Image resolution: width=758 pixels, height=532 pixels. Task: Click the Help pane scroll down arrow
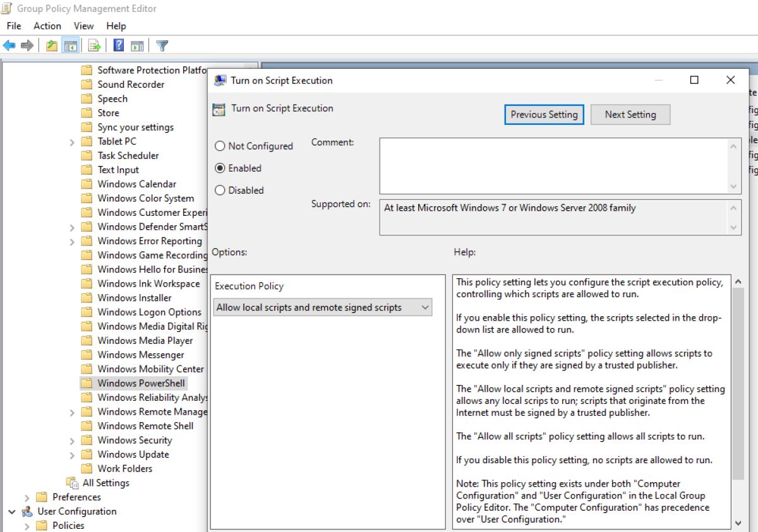(x=738, y=523)
